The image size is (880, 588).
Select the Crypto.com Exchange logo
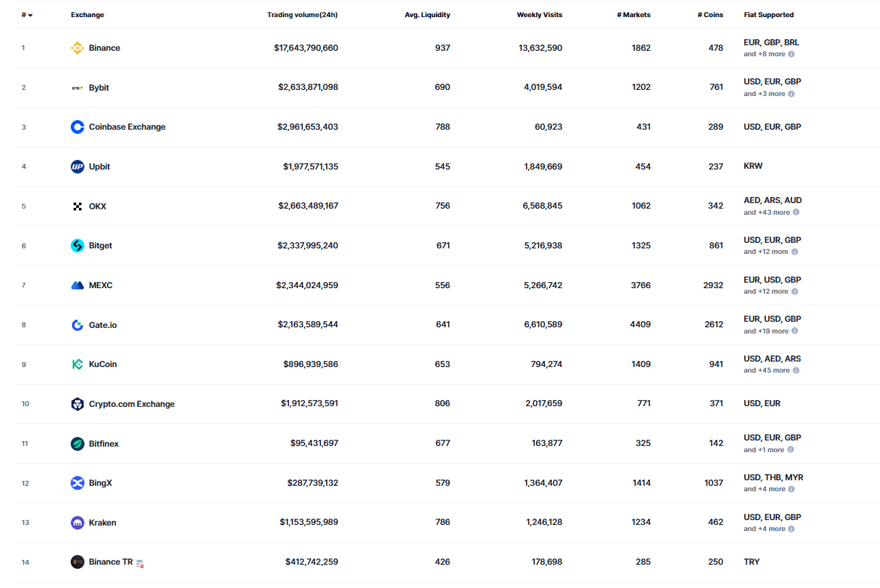click(x=77, y=403)
